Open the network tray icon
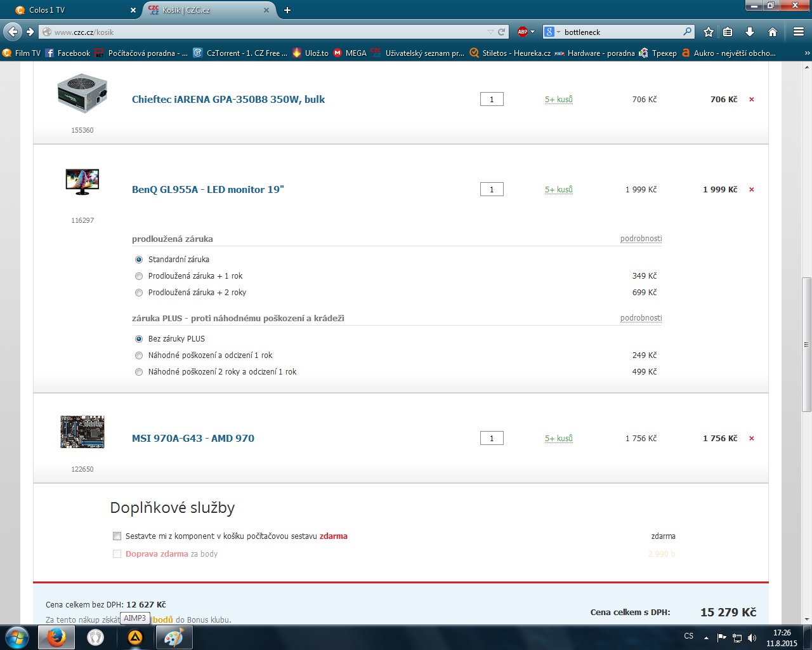 click(737, 637)
